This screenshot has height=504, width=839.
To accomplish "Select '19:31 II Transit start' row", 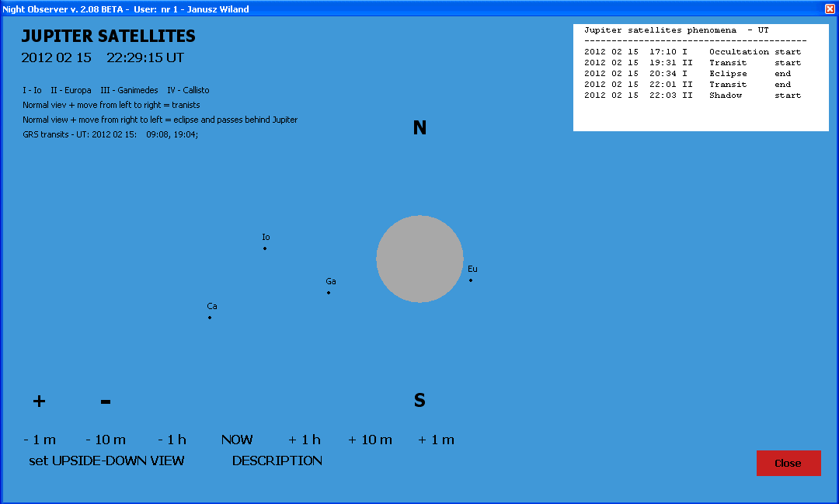I will point(692,63).
